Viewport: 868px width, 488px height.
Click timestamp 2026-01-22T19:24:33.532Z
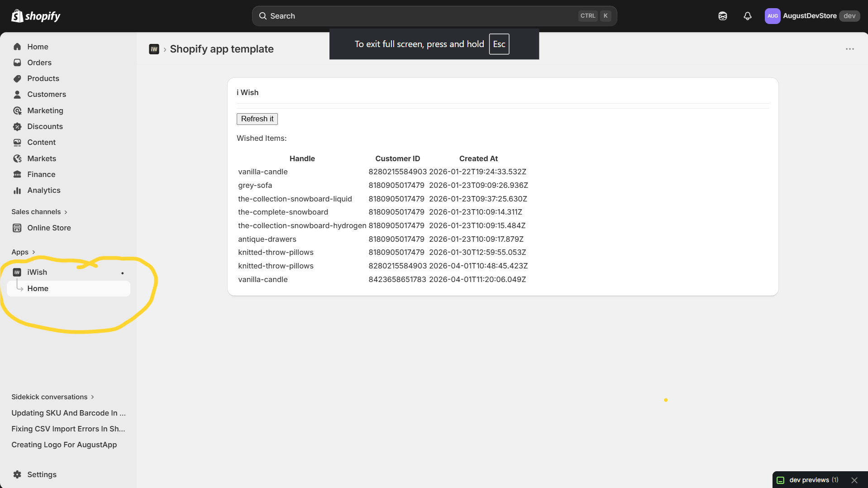pos(477,172)
